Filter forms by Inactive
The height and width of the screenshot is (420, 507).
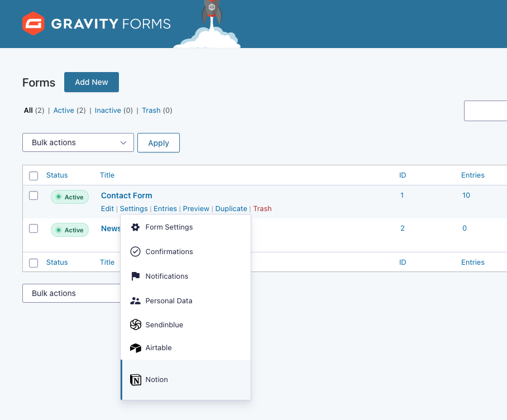108,110
